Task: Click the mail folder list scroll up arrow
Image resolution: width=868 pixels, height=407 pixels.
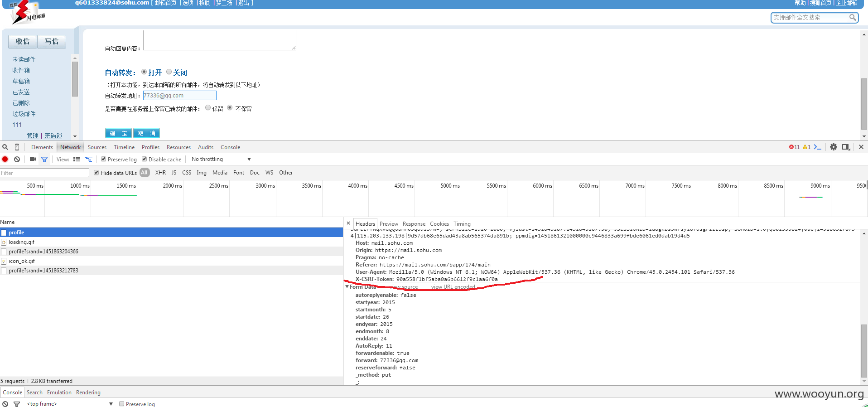Action: 75,58
